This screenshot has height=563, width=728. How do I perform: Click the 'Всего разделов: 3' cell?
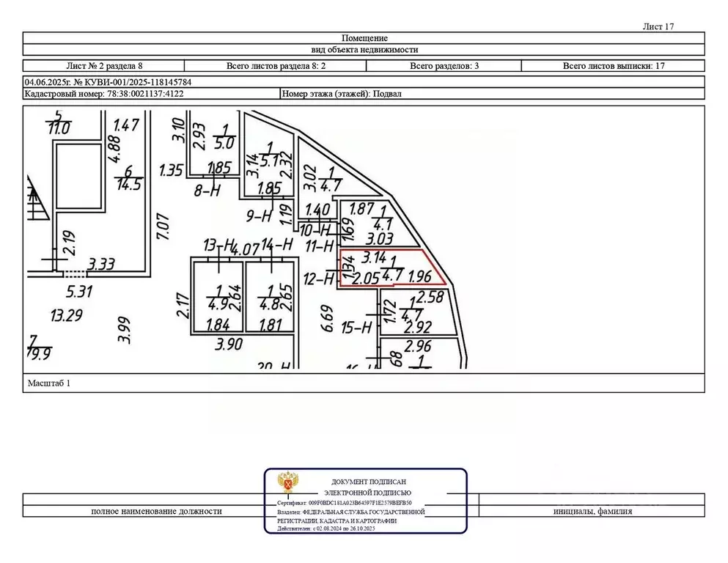(x=444, y=66)
